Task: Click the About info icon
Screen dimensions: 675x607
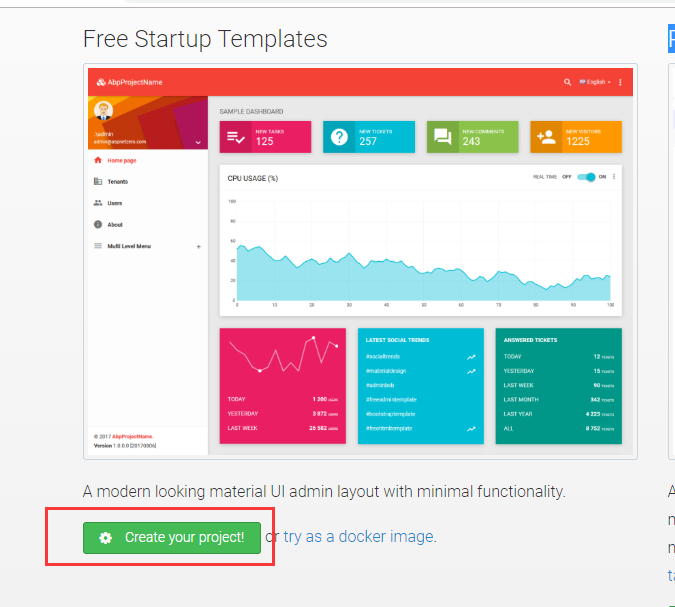Action: tap(98, 224)
